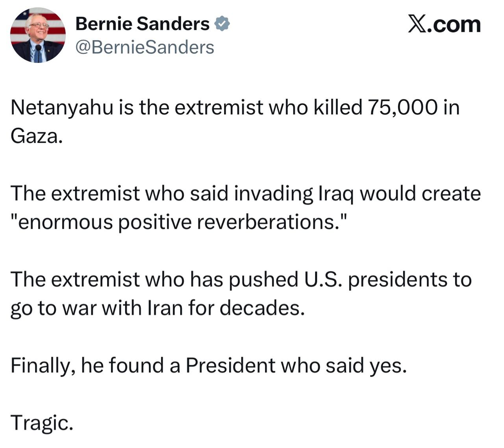
Task: Click the Bernie Sanders display name
Action: pos(142,24)
